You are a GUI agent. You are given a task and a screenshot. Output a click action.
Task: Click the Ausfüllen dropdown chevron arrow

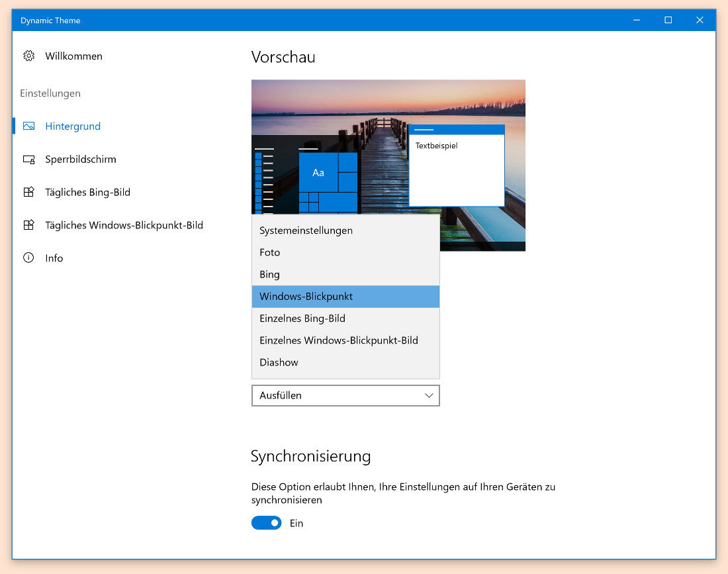pyautogui.click(x=429, y=396)
